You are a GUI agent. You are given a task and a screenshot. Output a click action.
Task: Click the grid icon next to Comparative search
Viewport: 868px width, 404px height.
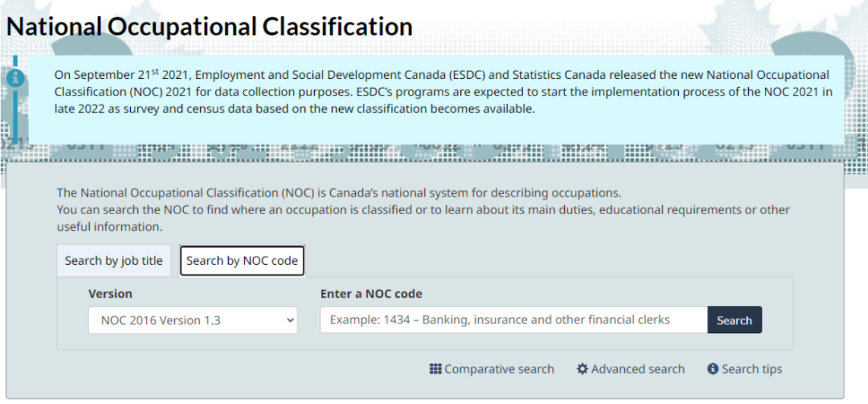pyautogui.click(x=436, y=369)
